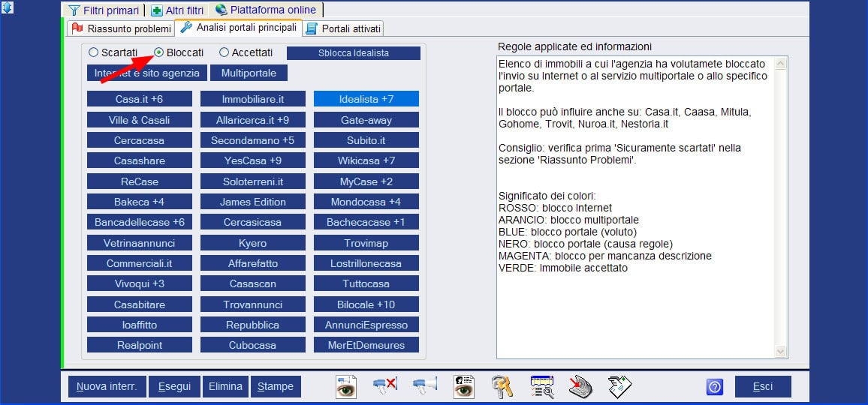Image resolution: width=868 pixels, height=405 pixels.
Task: Click the megaphone with red X icon
Action: pyautogui.click(x=384, y=386)
